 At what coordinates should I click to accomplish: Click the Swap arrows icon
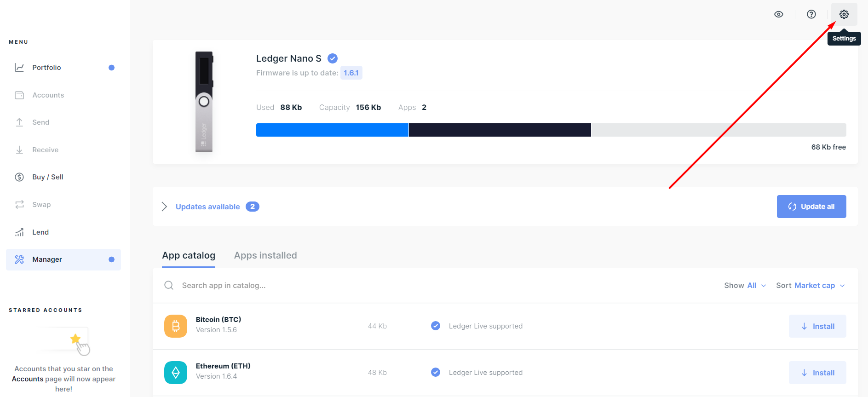coord(19,205)
